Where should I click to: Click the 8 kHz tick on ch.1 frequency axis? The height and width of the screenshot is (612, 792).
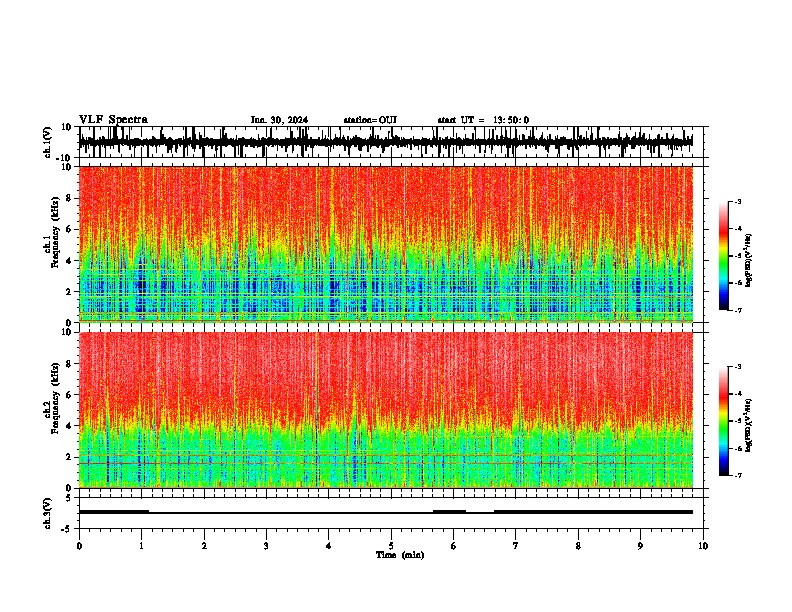tap(69, 198)
